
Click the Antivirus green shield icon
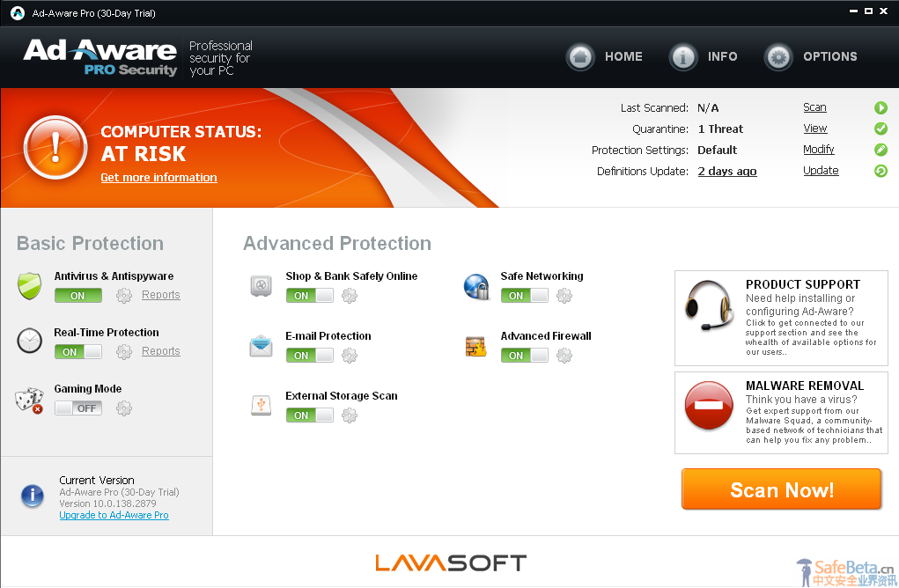29,286
